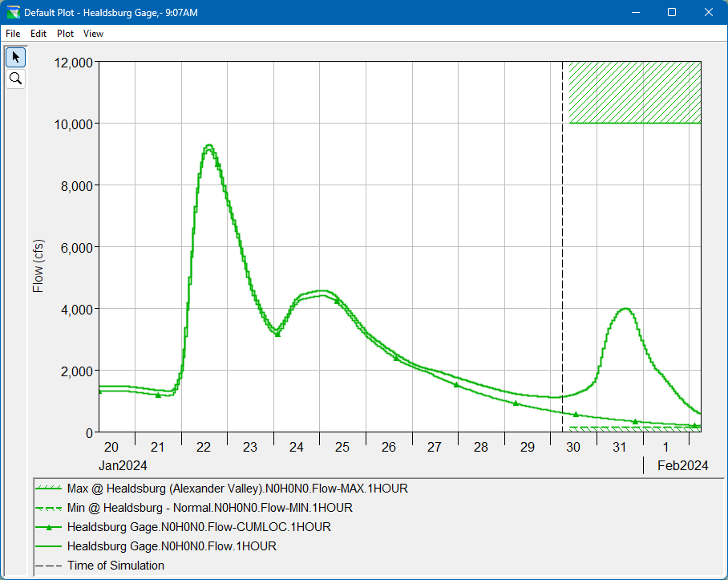Minimize the Default Plot window
The image size is (728, 580).
point(636,13)
